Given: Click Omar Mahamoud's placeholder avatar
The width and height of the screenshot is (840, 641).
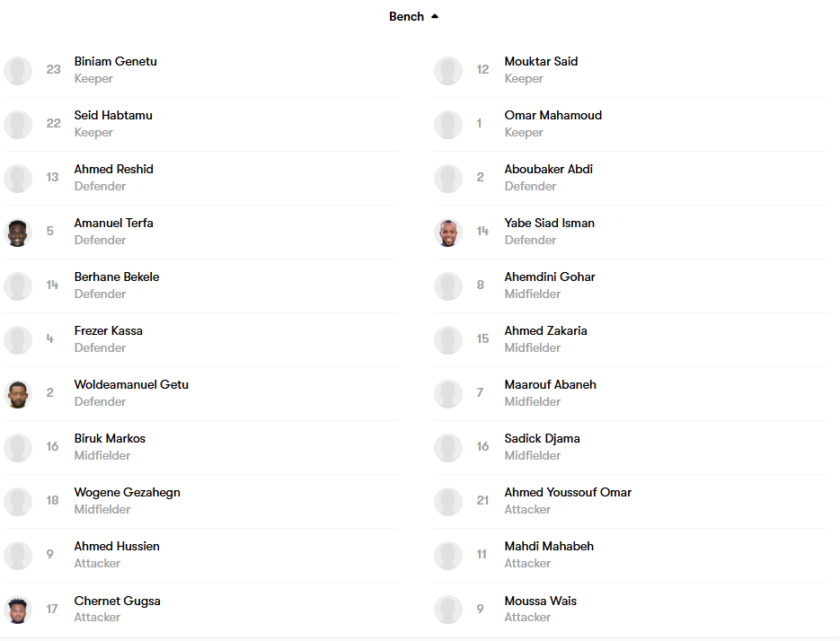Looking at the screenshot, I should [448, 125].
